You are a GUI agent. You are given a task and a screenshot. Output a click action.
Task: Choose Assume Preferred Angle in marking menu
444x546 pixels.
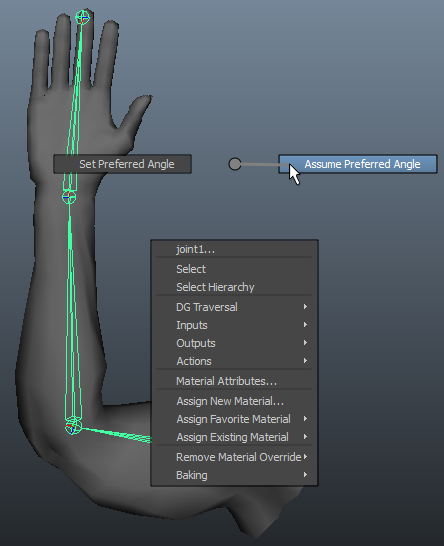coord(358,164)
